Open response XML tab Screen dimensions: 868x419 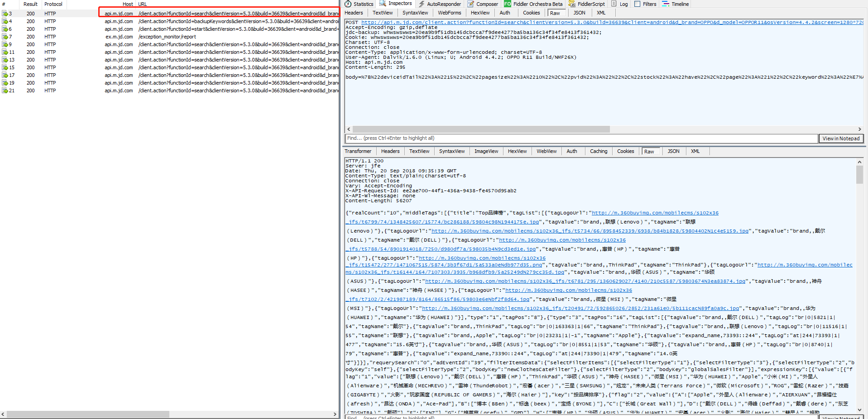(x=695, y=151)
